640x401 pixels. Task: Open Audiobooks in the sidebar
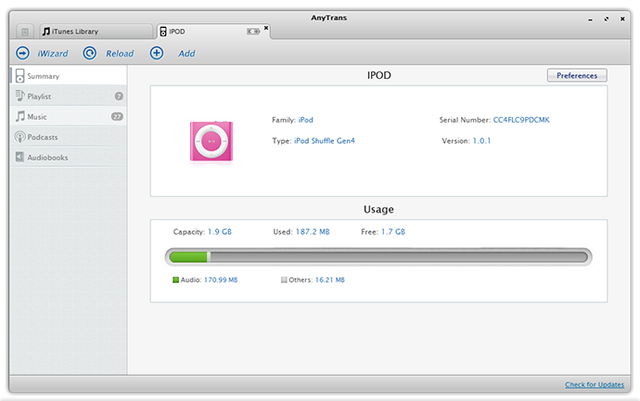(x=68, y=157)
